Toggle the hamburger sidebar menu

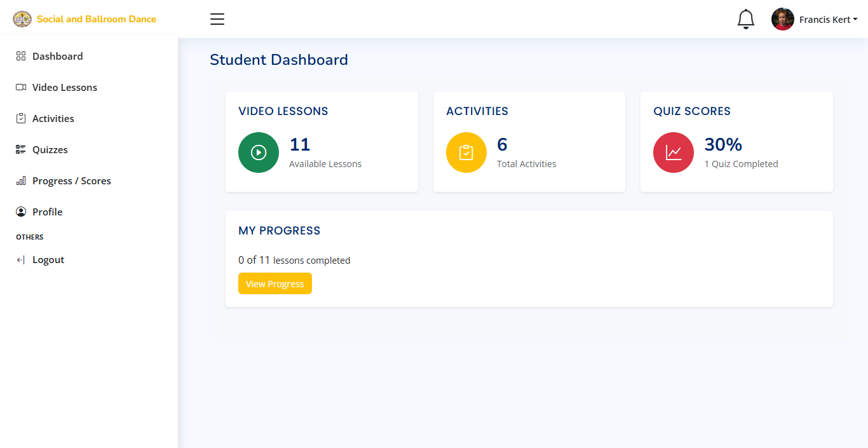point(217,19)
